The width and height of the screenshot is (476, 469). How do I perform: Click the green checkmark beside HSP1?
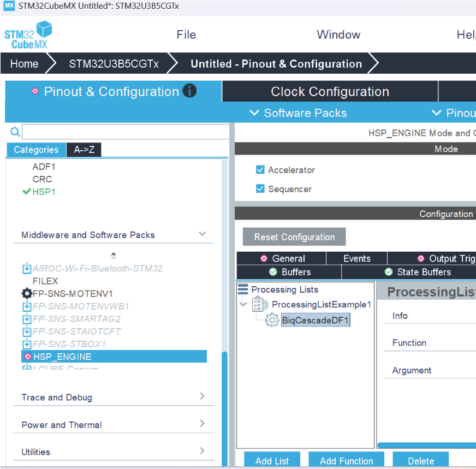[27, 192]
